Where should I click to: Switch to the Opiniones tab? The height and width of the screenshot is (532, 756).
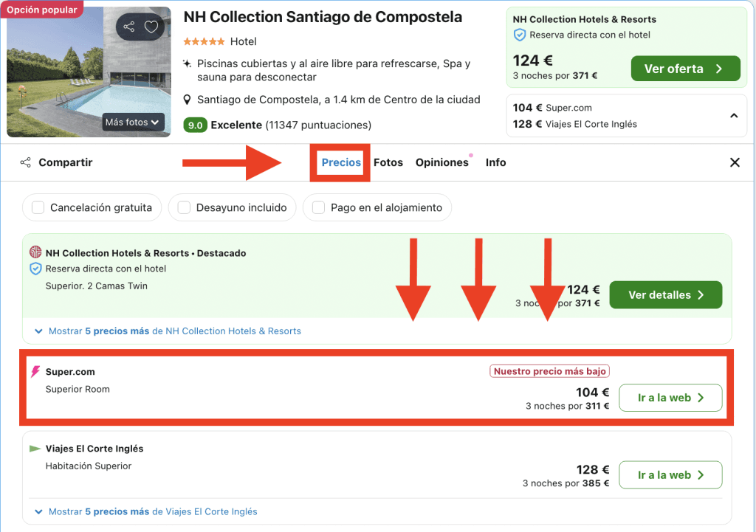442,162
